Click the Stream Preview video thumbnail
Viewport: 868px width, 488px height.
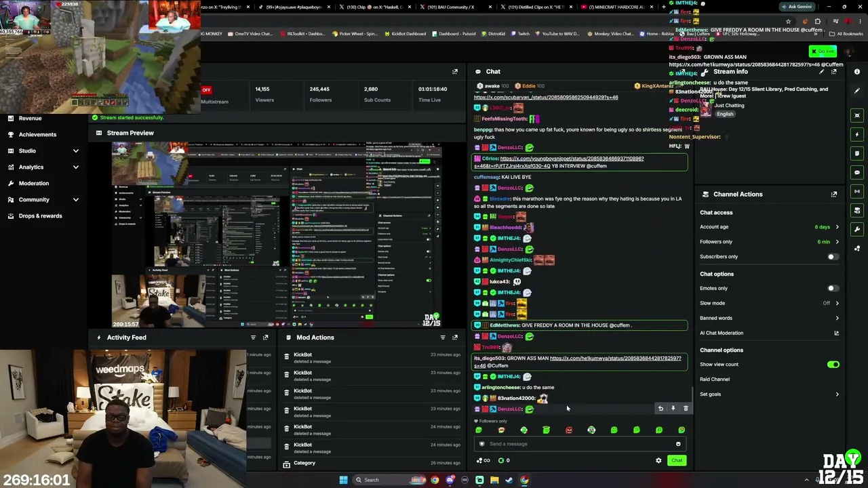coord(277,235)
